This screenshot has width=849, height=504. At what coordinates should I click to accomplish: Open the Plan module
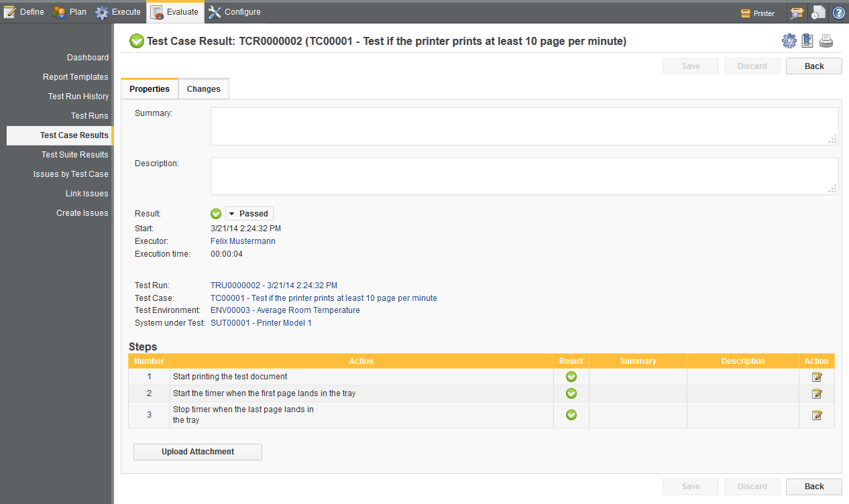click(x=70, y=12)
